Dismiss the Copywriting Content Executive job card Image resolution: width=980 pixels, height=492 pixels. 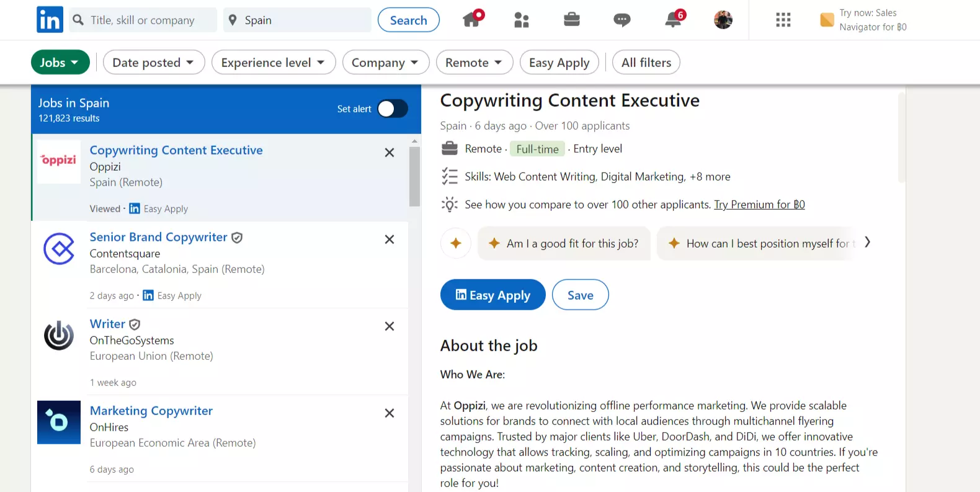point(390,153)
